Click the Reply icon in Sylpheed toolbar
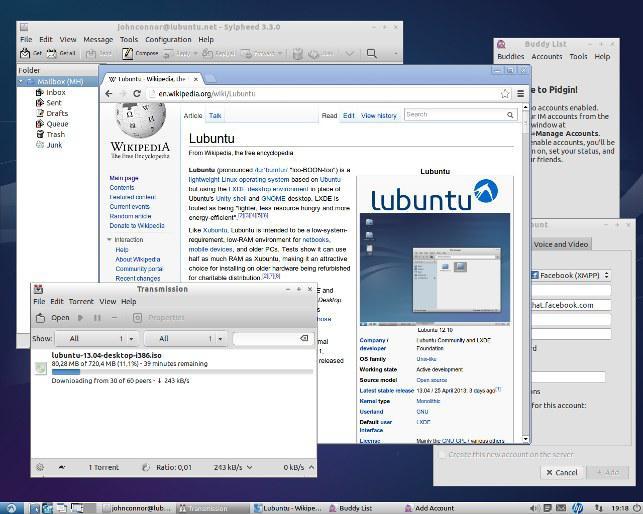 click(x=168, y=53)
